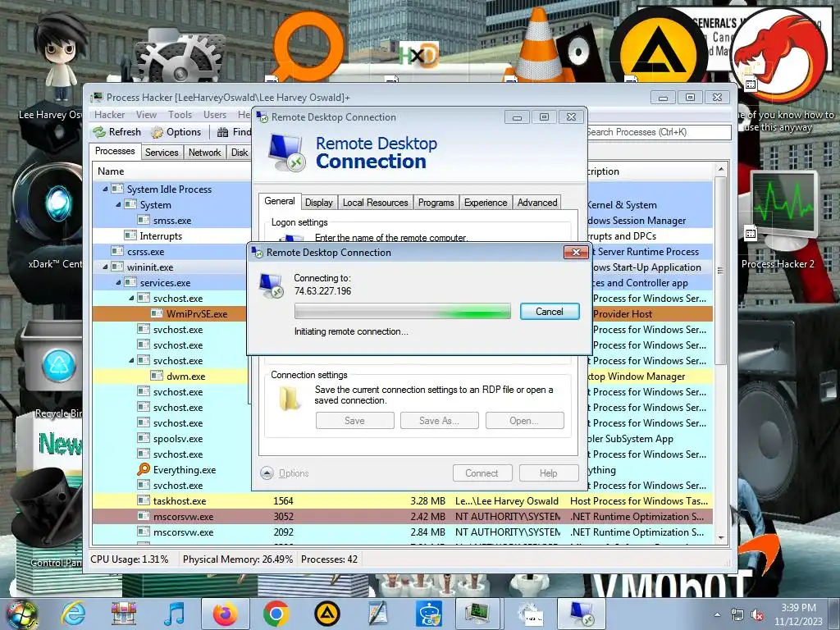The width and height of the screenshot is (840, 630).
Task: Collapse svchost.exe parent of dwm.exe
Action: (x=132, y=361)
